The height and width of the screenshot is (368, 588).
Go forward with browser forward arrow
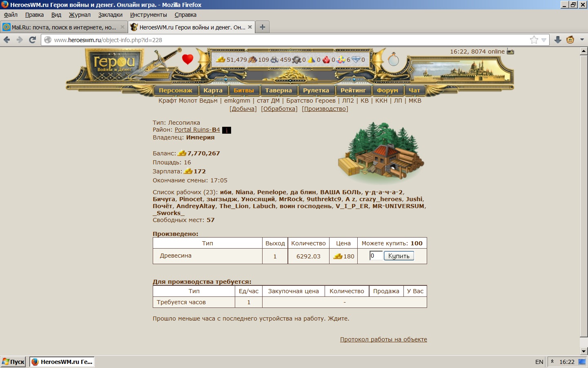[x=20, y=40]
